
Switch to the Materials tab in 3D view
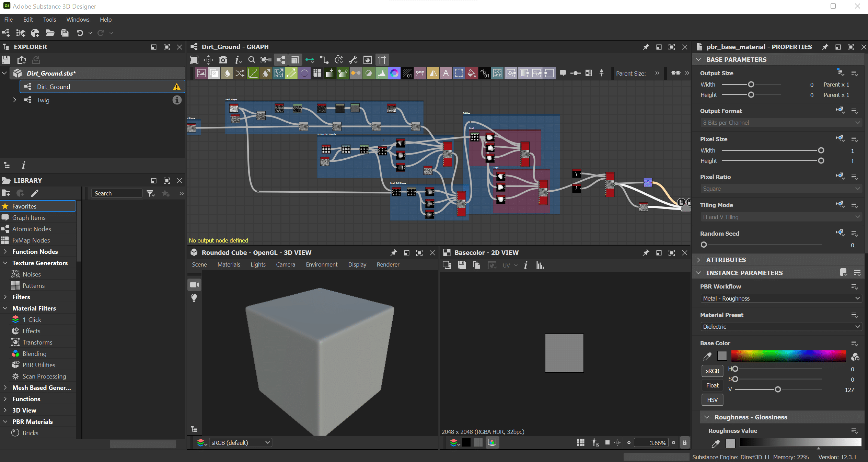point(229,264)
